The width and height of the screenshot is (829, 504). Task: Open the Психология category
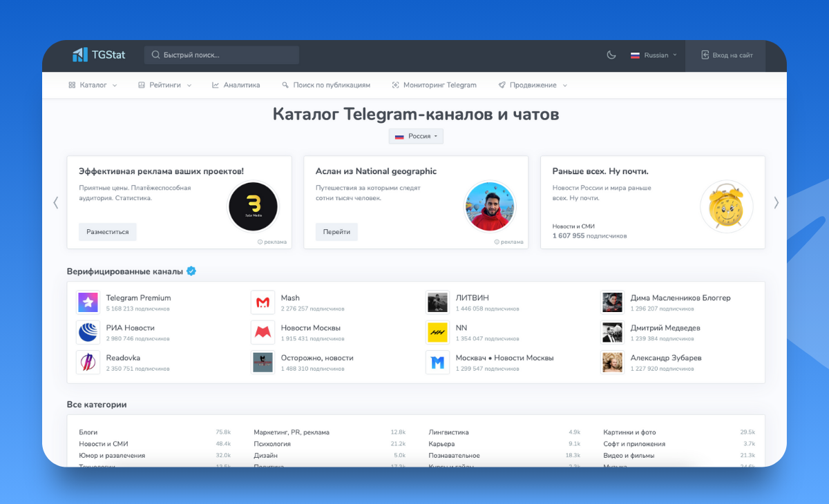coord(272,444)
